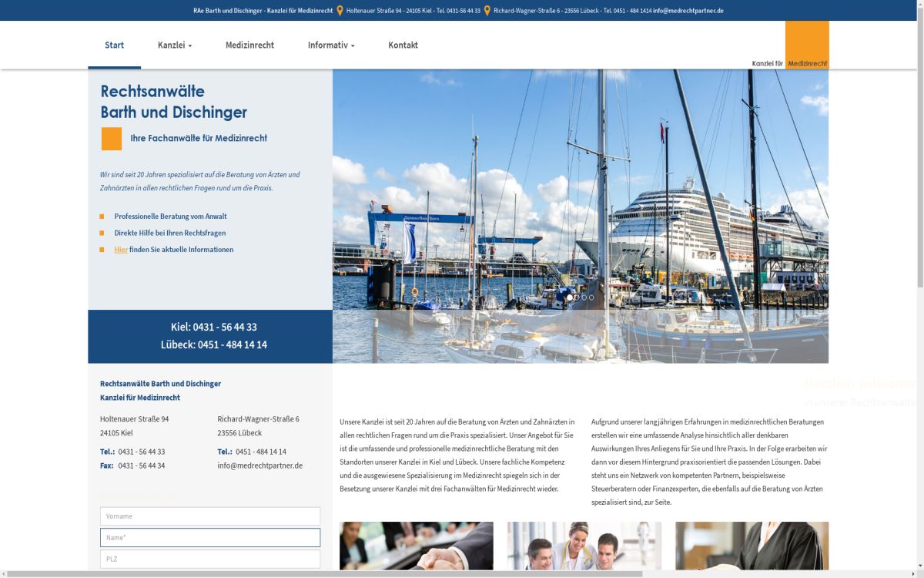The height and width of the screenshot is (578, 924).
Task: Open the Start tab in navigation
Action: pyautogui.click(x=114, y=45)
